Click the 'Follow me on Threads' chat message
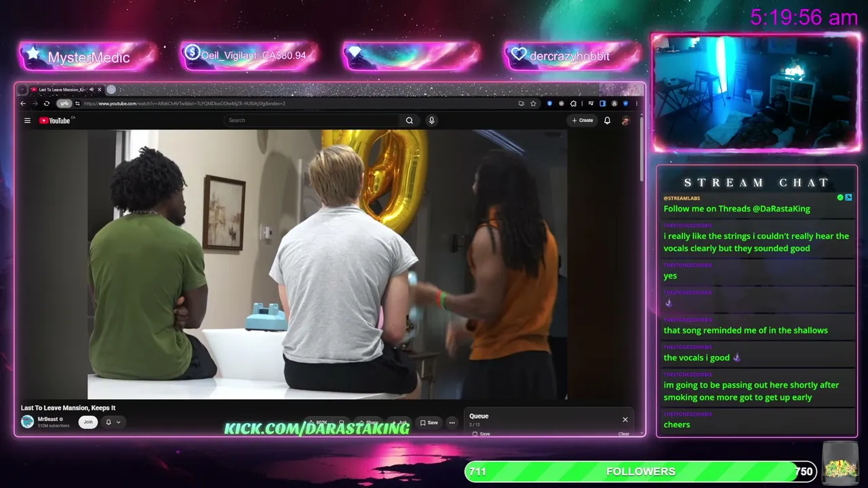The image size is (868, 488). click(x=736, y=209)
